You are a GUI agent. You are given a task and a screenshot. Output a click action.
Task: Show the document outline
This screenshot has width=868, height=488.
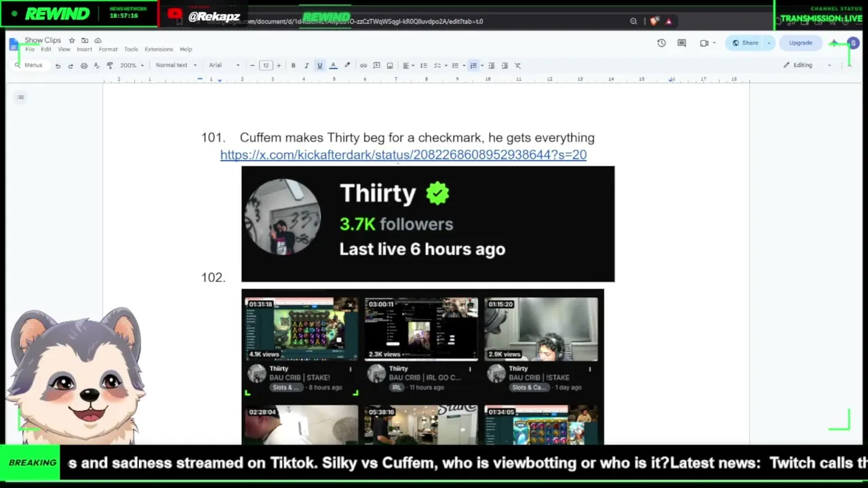coord(21,97)
